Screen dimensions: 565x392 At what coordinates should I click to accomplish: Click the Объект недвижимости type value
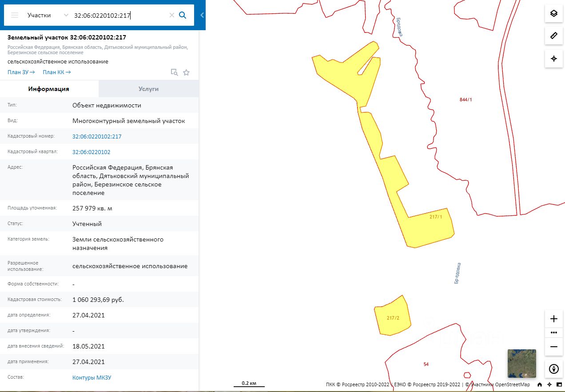pyautogui.click(x=107, y=105)
